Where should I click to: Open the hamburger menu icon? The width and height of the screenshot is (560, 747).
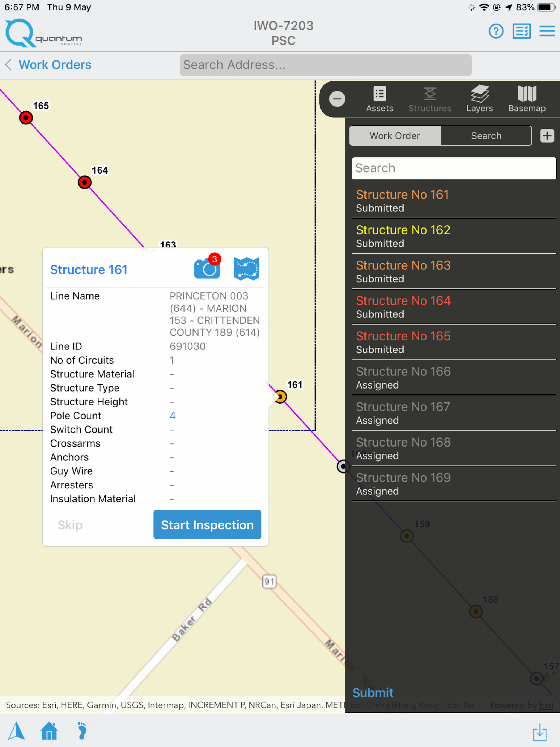pos(547,31)
